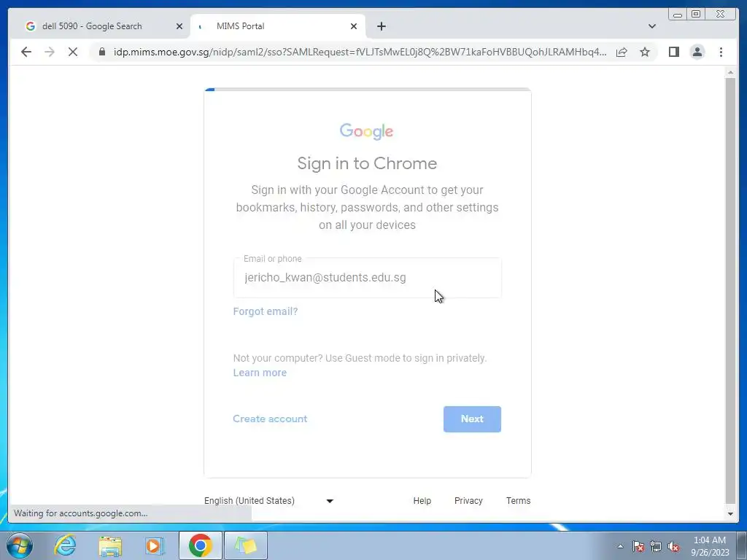Restore down the Chrome window
Image resolution: width=747 pixels, height=560 pixels.
(696, 15)
